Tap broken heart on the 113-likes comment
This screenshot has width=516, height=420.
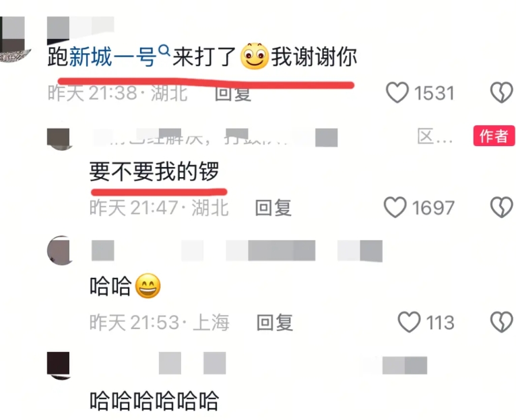pos(502,322)
